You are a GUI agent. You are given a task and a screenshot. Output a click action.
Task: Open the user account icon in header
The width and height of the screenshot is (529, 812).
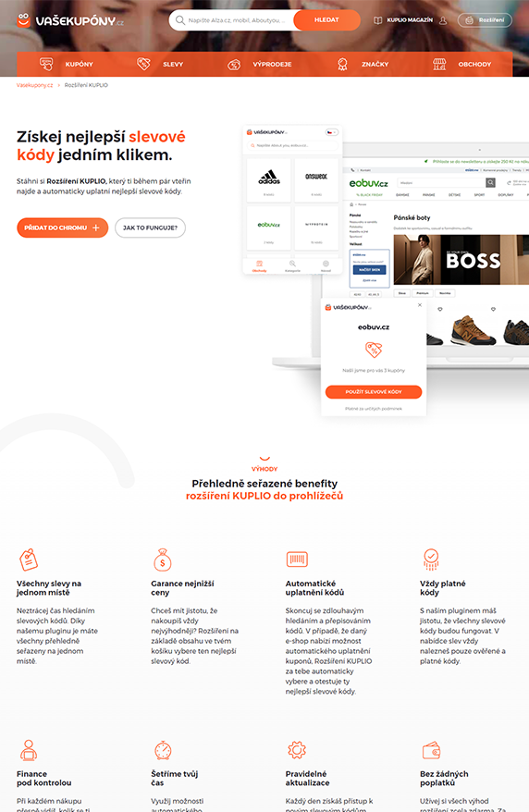pos(443,20)
